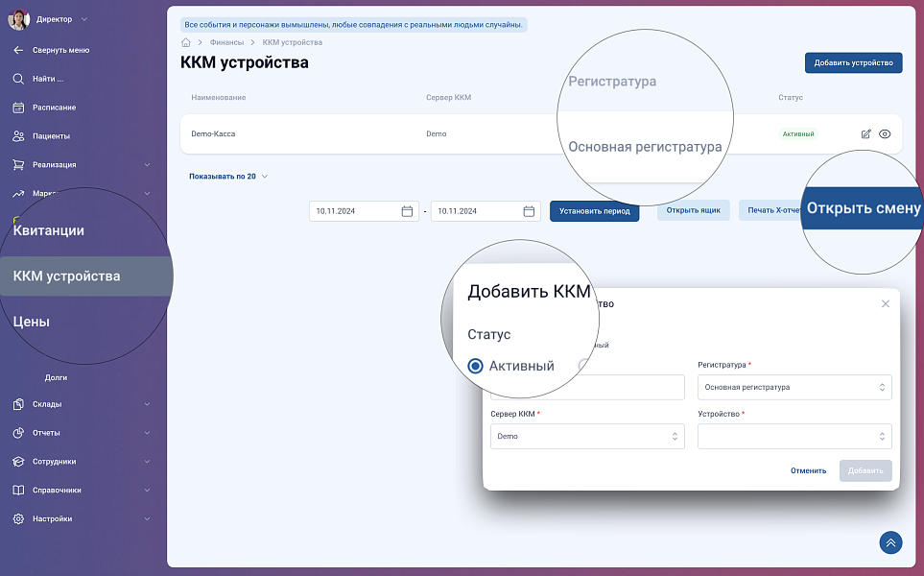Select the Активный status radio button
The width and height of the screenshot is (924, 576).
pyautogui.click(x=475, y=366)
